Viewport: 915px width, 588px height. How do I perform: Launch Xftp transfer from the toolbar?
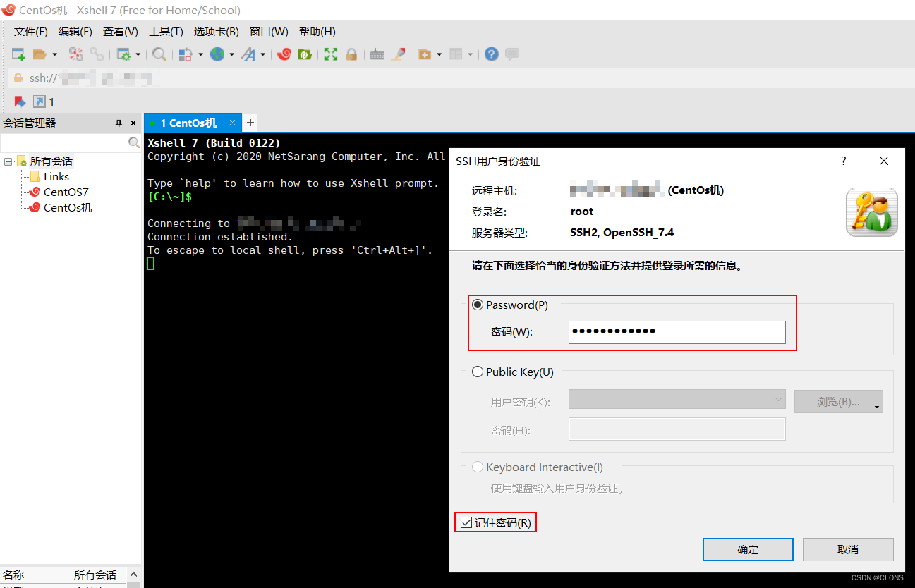coord(305,54)
